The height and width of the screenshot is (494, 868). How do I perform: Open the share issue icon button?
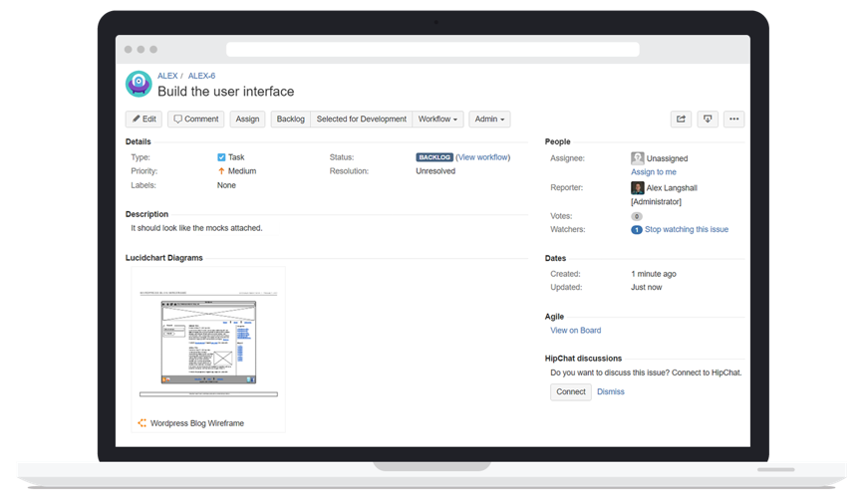coord(681,119)
